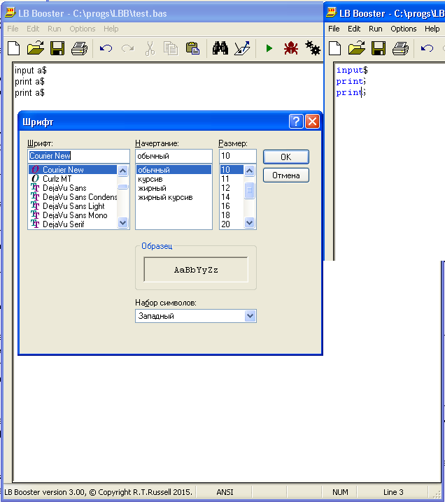Click gears Compile icon in left toolbar

pyautogui.click(x=313, y=48)
